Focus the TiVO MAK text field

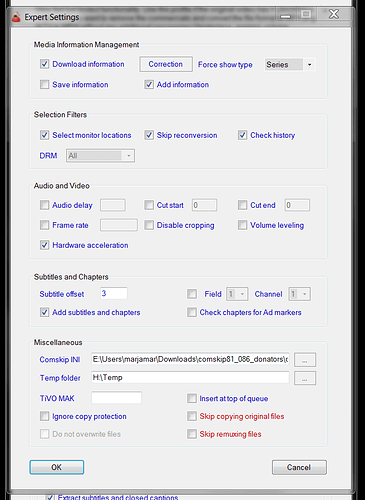pos(117,398)
